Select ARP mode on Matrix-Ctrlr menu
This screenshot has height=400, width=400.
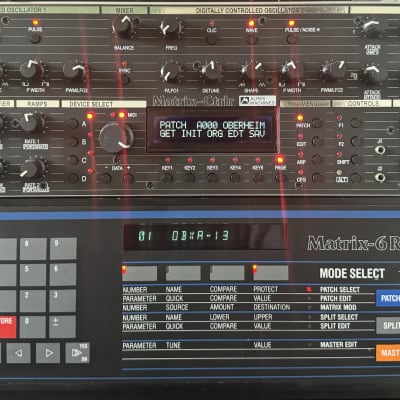pos(317,160)
